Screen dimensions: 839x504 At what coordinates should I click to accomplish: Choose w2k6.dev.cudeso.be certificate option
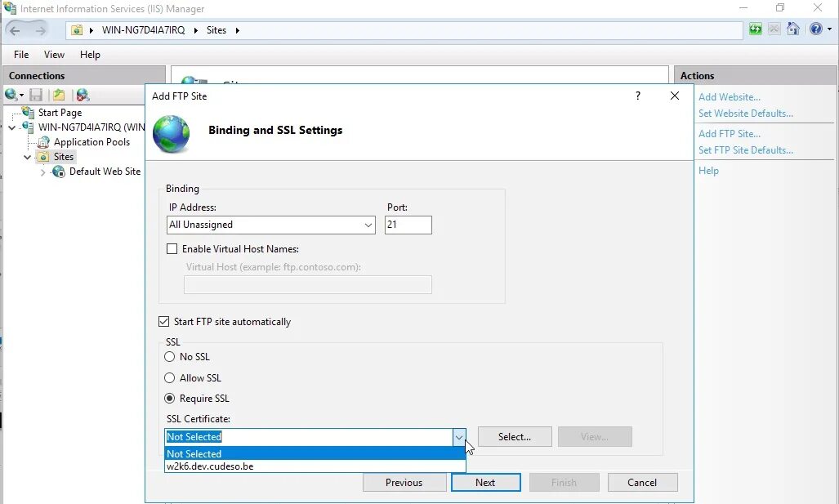315,466
